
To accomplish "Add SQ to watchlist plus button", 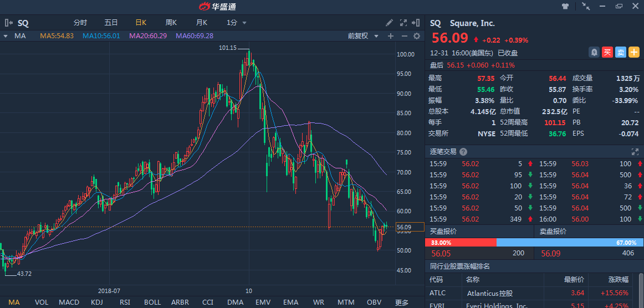I will 634,52.
